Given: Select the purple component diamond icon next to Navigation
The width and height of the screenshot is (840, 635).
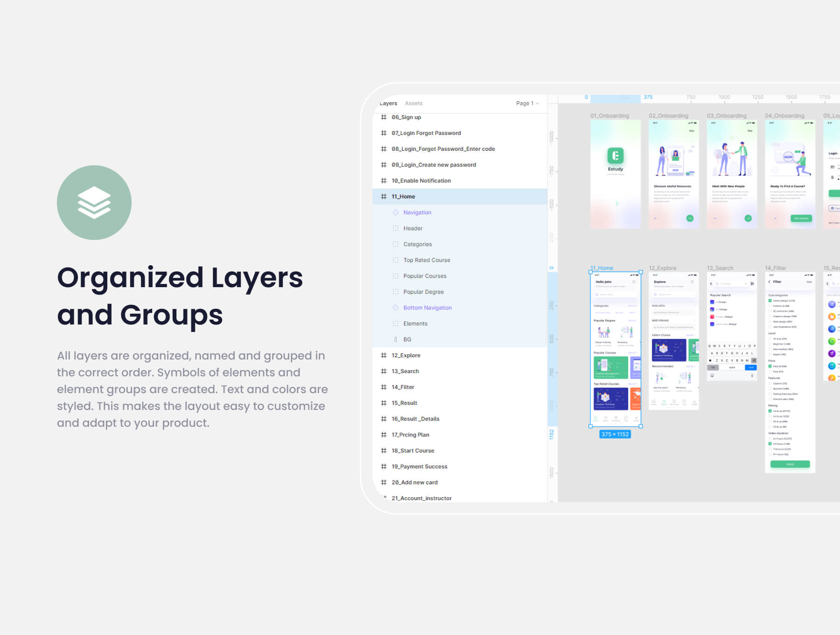Looking at the screenshot, I should click(396, 212).
